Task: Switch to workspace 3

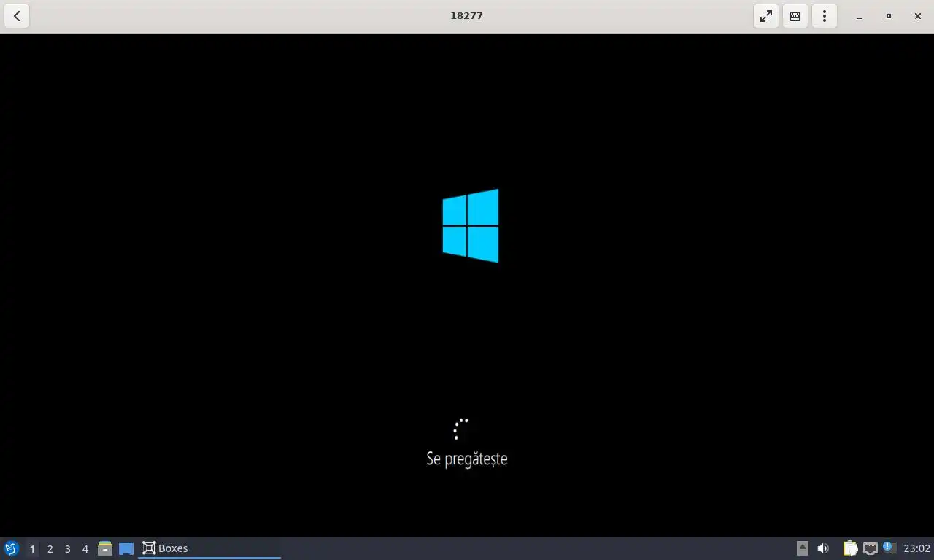Action: point(67,548)
